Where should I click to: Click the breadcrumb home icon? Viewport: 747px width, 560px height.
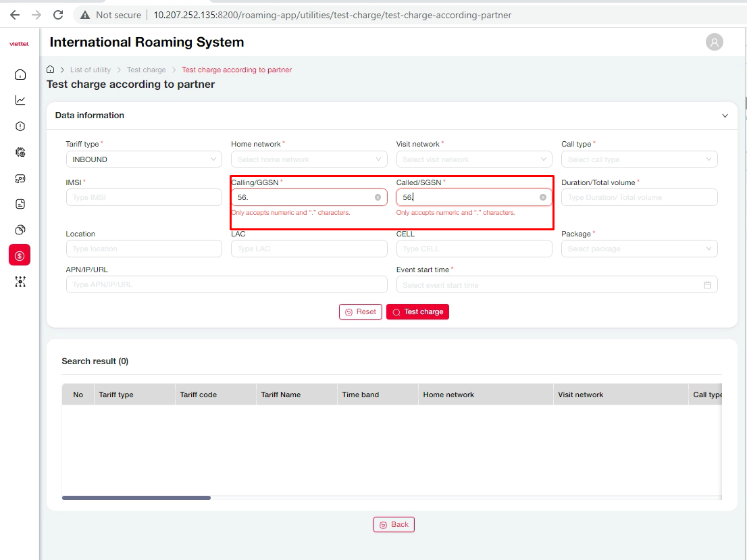(51, 70)
